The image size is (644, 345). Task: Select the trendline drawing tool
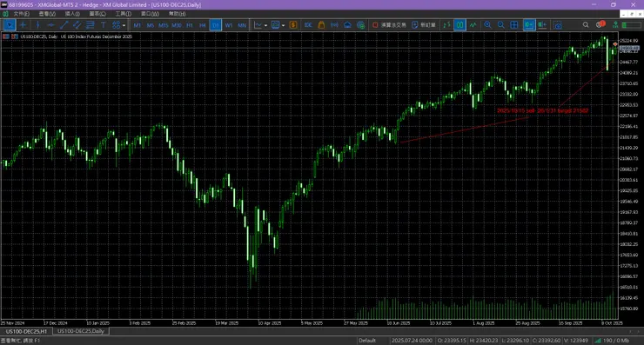pos(64,25)
